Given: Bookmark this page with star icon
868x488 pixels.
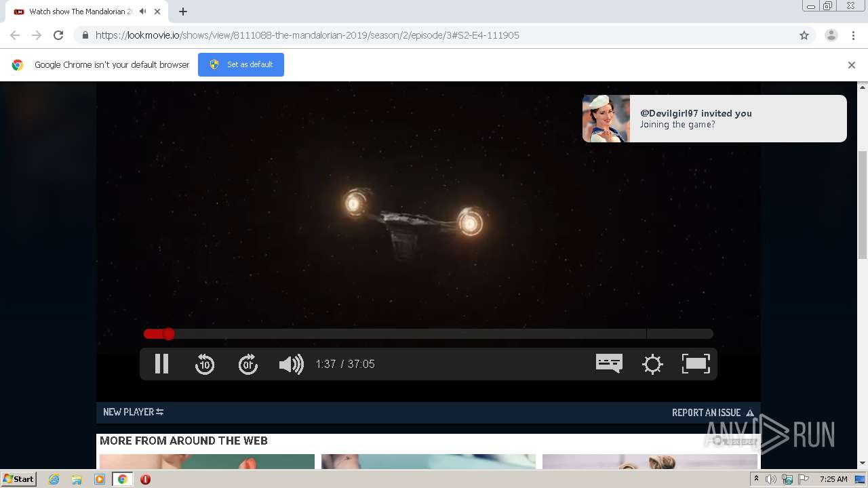Looking at the screenshot, I should (x=804, y=35).
